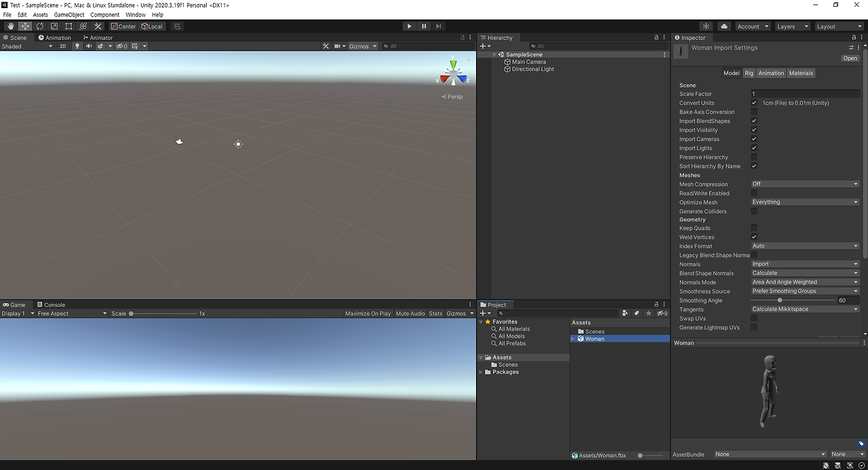Collapse the SampleScene hierarchy entry
Image resolution: width=868 pixels, height=470 pixels.
click(493, 54)
